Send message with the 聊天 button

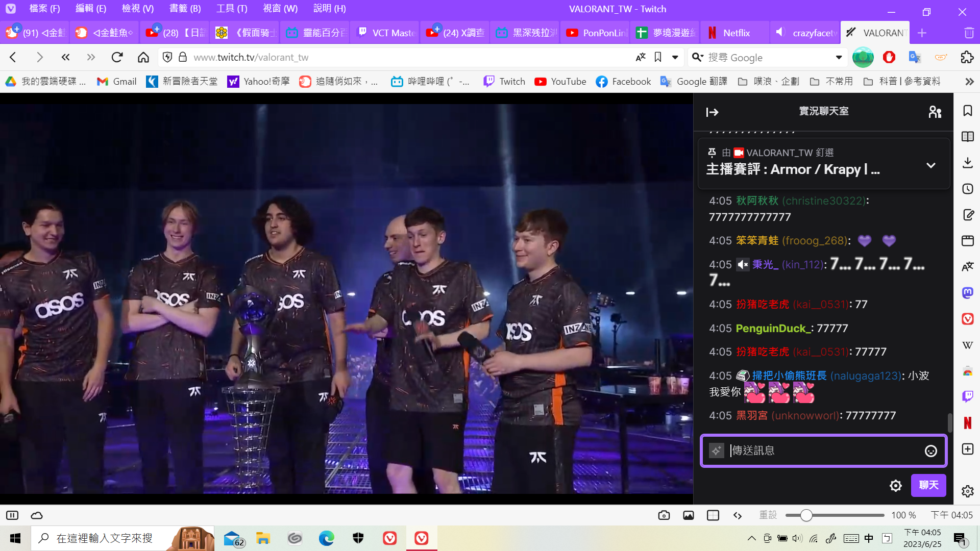coord(928,485)
